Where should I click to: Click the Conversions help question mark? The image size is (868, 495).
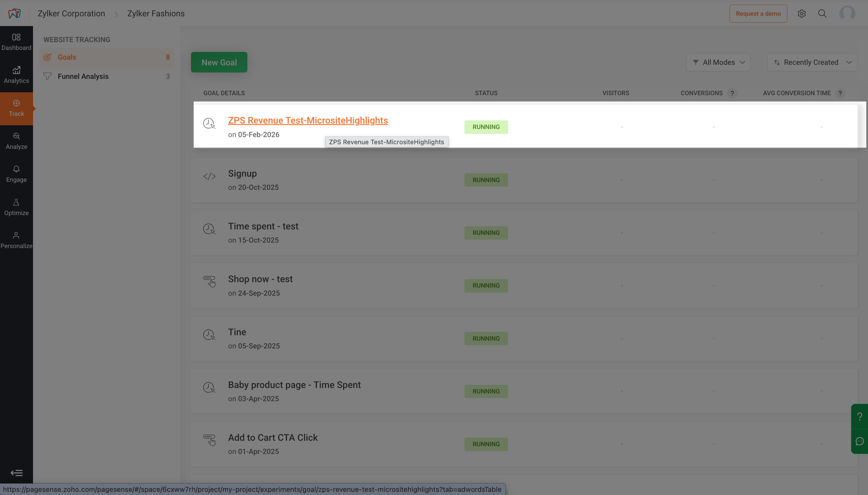tap(732, 93)
